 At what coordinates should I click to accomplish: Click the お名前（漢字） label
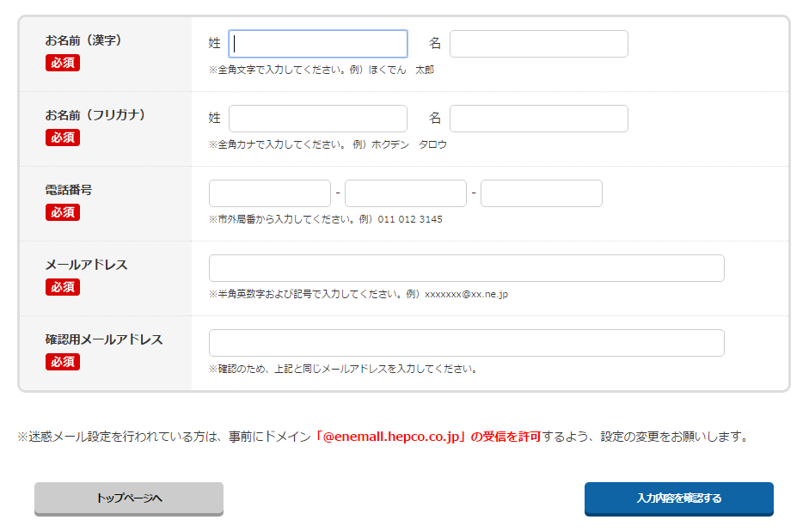coord(83,40)
